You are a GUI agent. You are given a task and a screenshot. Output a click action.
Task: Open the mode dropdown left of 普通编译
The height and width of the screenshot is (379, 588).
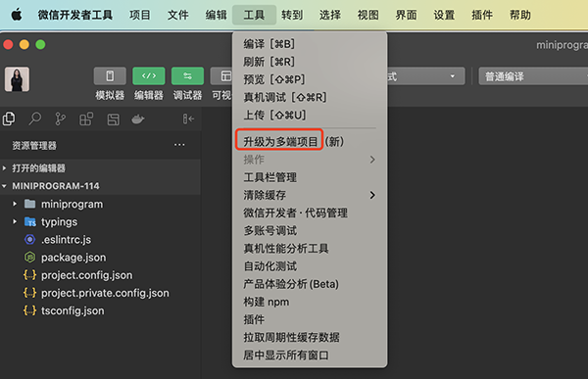[426, 76]
